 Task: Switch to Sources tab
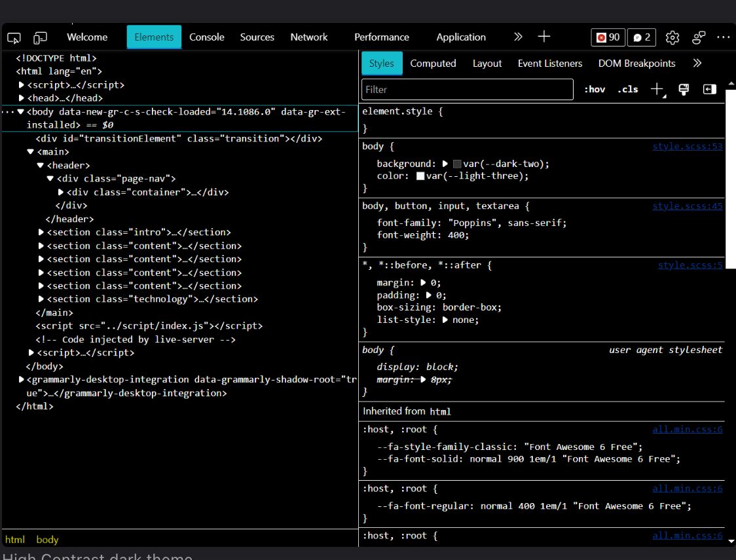tap(257, 37)
